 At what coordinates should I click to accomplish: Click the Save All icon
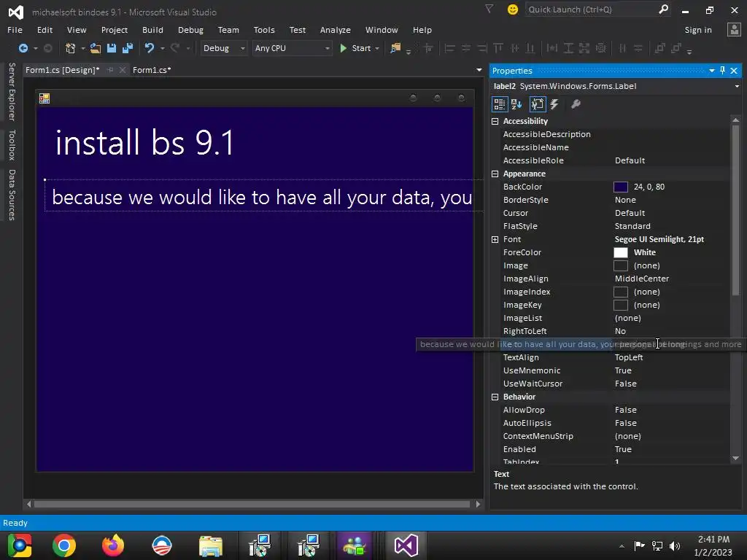coord(128,48)
